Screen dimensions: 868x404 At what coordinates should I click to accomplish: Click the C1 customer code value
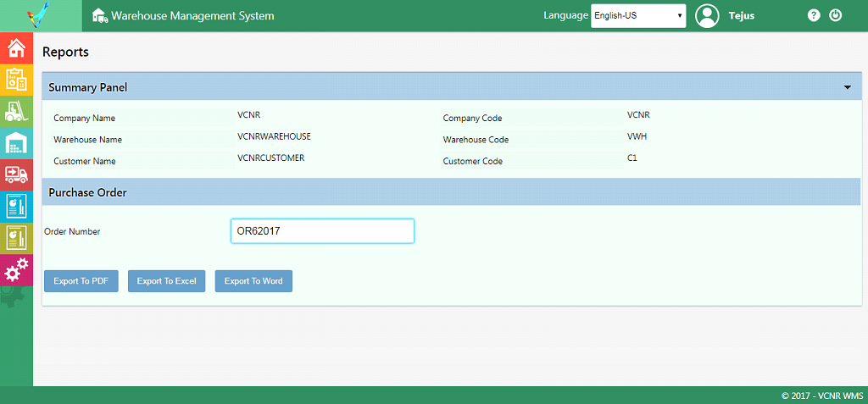click(x=632, y=158)
